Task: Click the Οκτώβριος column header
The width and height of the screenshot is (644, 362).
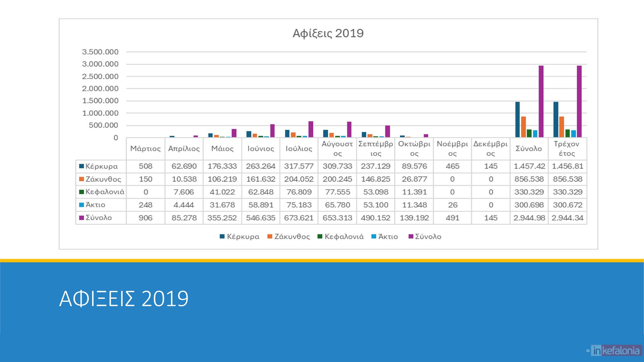Action: point(414,149)
